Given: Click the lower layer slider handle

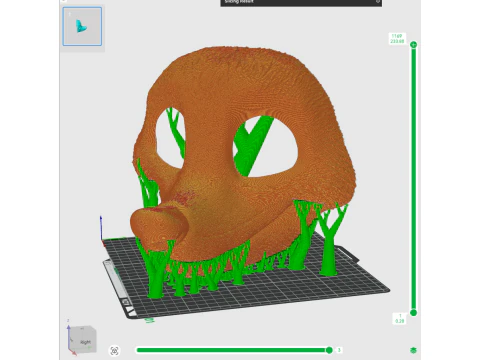Looking at the screenshot, I should (414, 313).
